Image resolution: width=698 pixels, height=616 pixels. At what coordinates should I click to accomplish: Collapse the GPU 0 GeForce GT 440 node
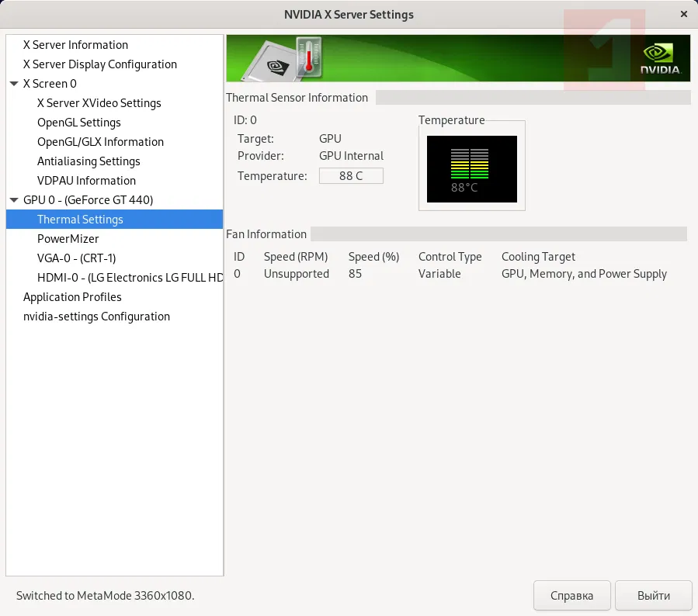click(14, 200)
